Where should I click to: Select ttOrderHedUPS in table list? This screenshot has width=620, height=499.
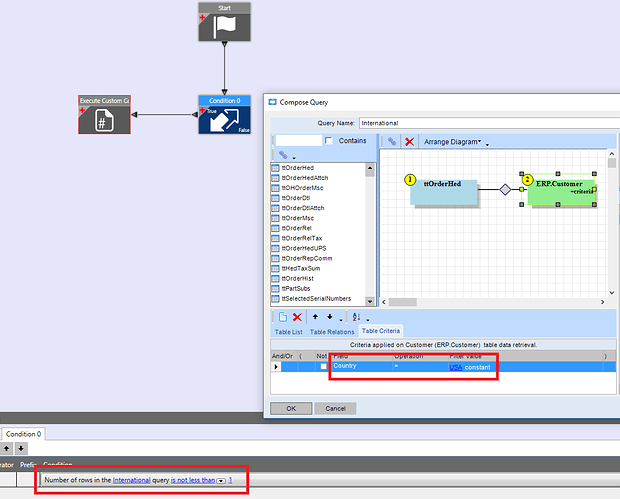(x=304, y=248)
